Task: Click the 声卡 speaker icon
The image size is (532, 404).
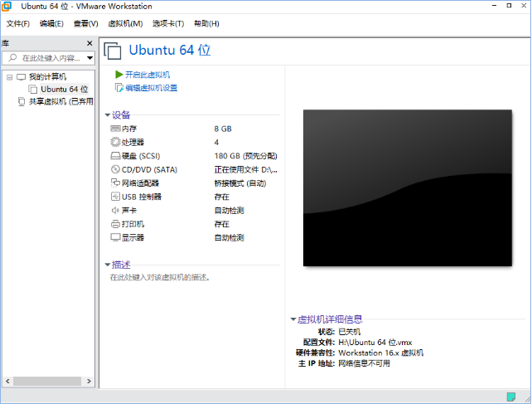Action: [115, 211]
